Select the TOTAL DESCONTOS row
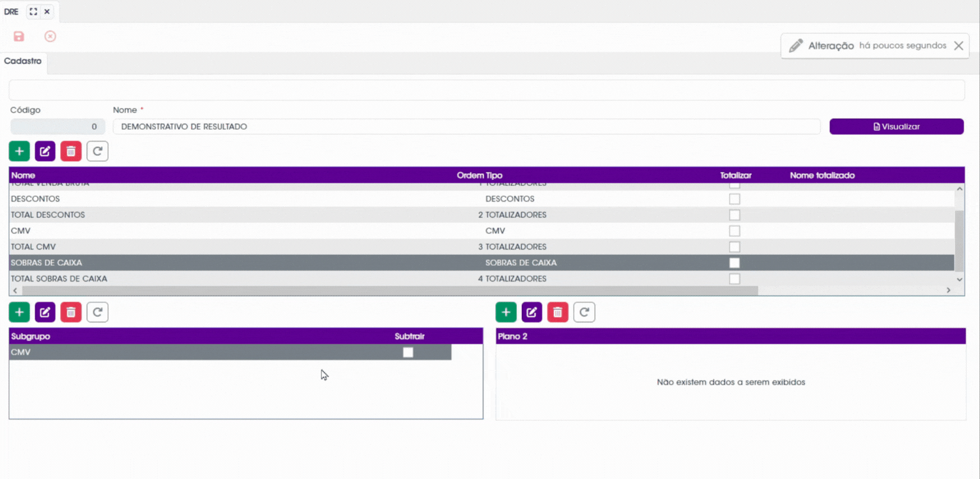 [x=482, y=215]
